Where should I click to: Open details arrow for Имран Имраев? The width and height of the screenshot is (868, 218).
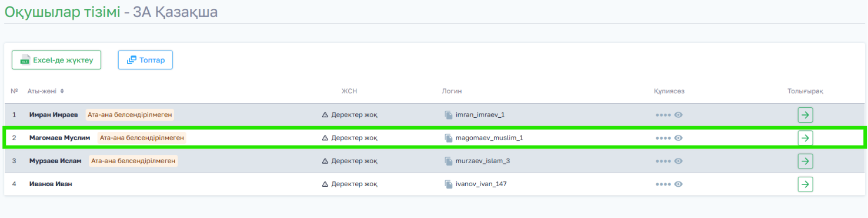tap(805, 115)
